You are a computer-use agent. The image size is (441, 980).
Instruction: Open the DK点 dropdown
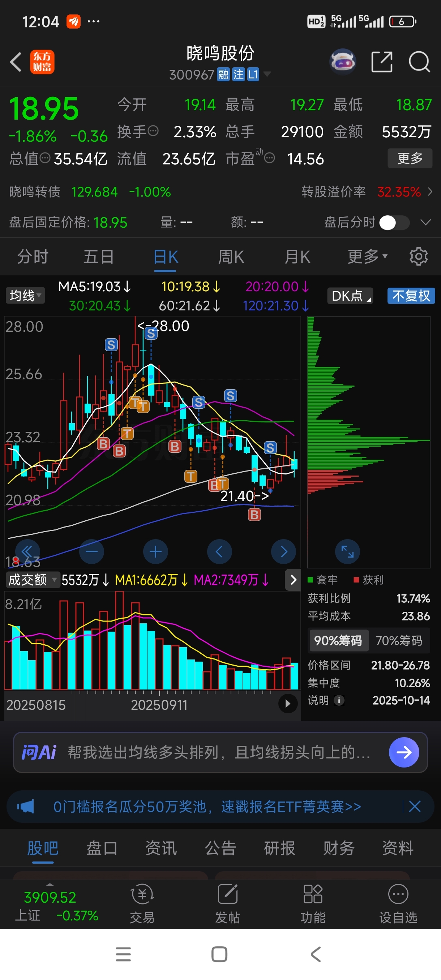[x=350, y=296]
